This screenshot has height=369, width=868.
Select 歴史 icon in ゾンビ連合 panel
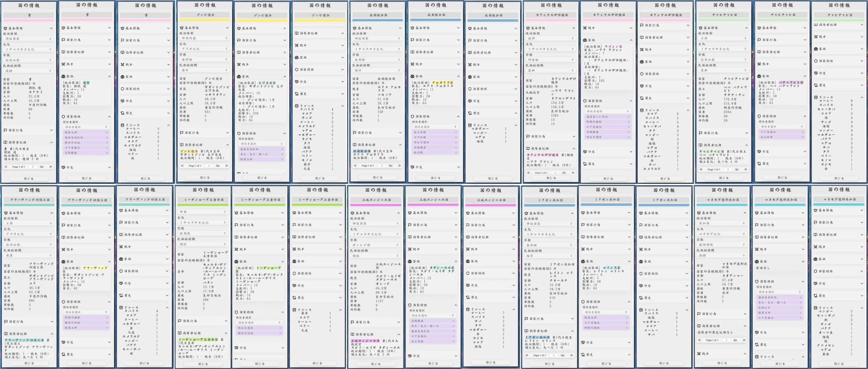click(x=296, y=94)
